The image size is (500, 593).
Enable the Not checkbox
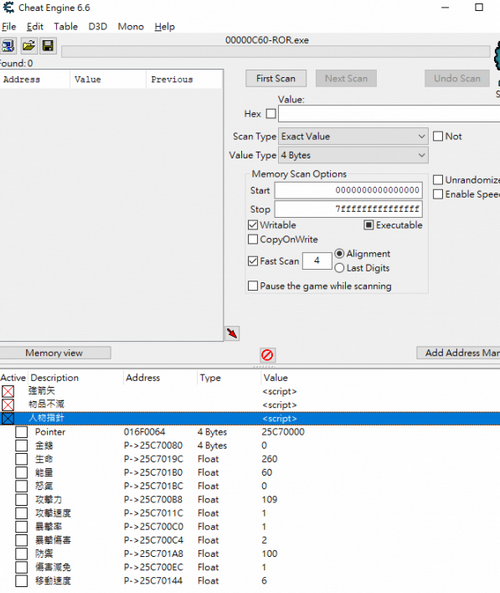coord(438,136)
